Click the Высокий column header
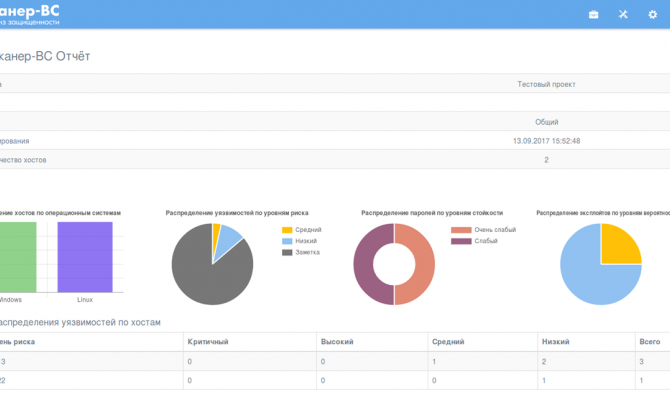The image size is (670, 400). pos(337,342)
